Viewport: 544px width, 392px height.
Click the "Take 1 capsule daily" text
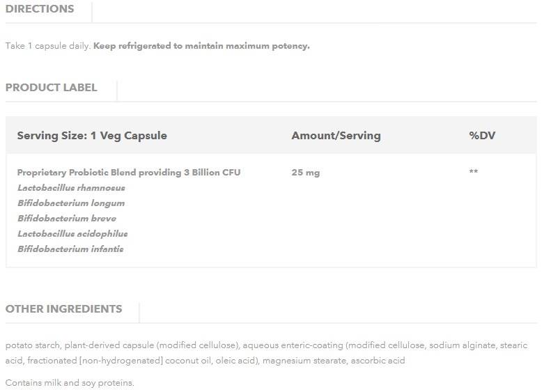click(x=47, y=46)
